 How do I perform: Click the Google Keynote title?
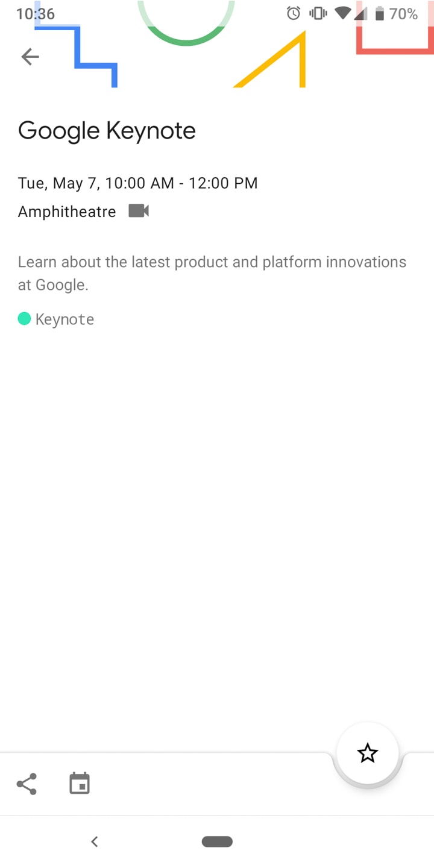click(107, 131)
